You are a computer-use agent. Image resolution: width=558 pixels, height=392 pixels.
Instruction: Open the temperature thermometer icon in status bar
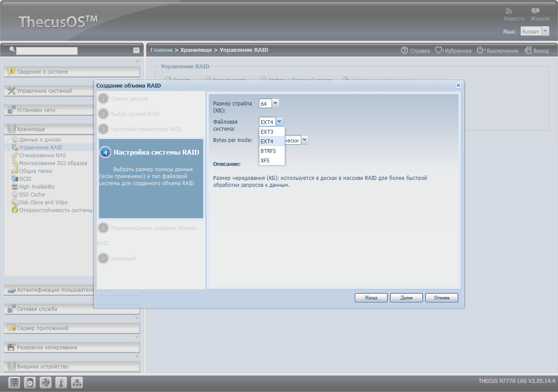(x=61, y=383)
